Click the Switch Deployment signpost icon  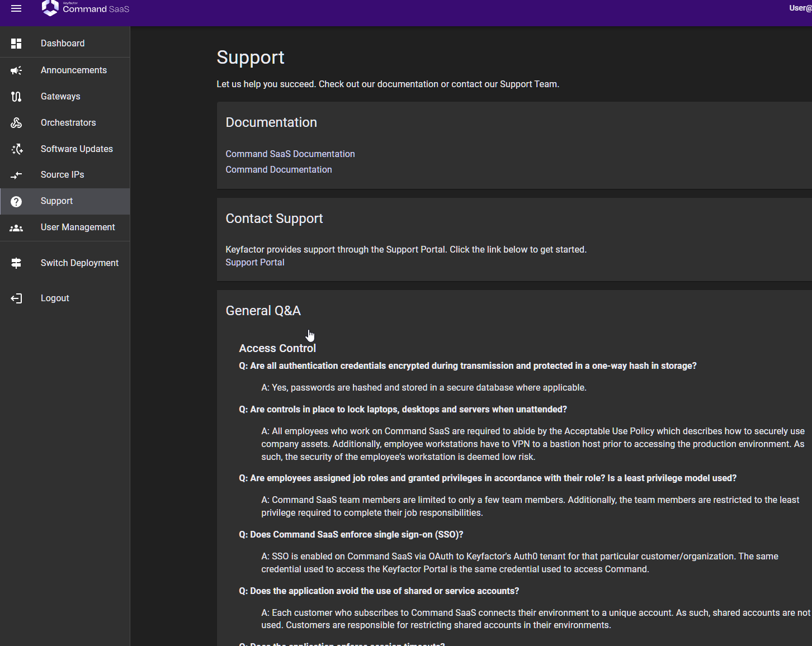pos(16,263)
